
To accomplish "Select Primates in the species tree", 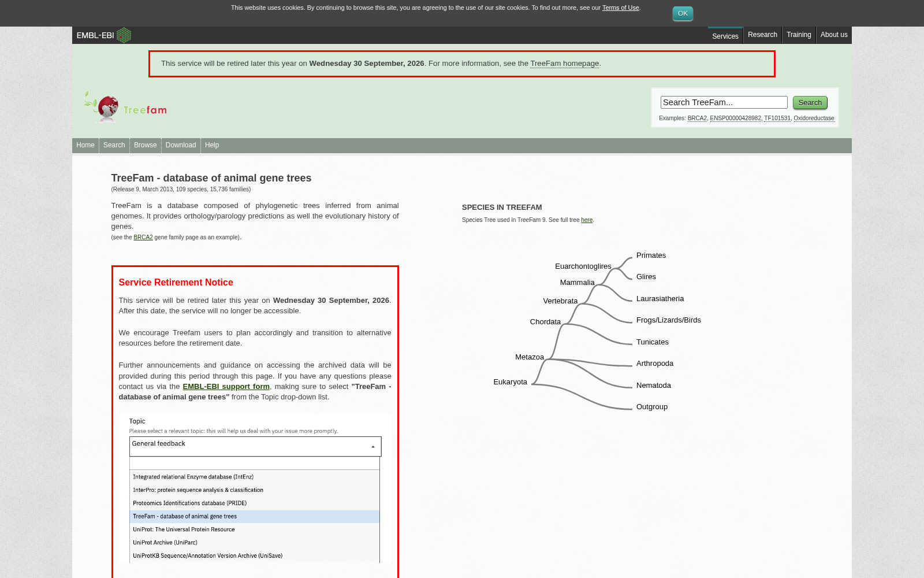I will (x=651, y=255).
